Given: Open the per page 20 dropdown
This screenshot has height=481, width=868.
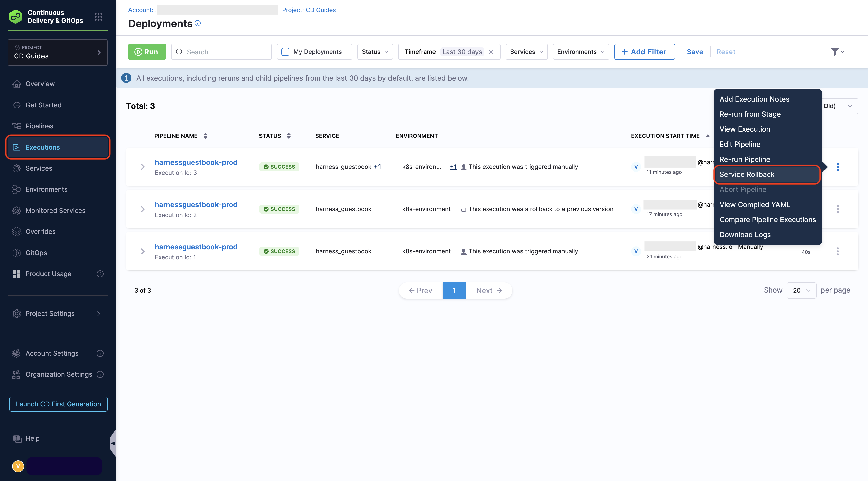Looking at the screenshot, I should (x=801, y=290).
